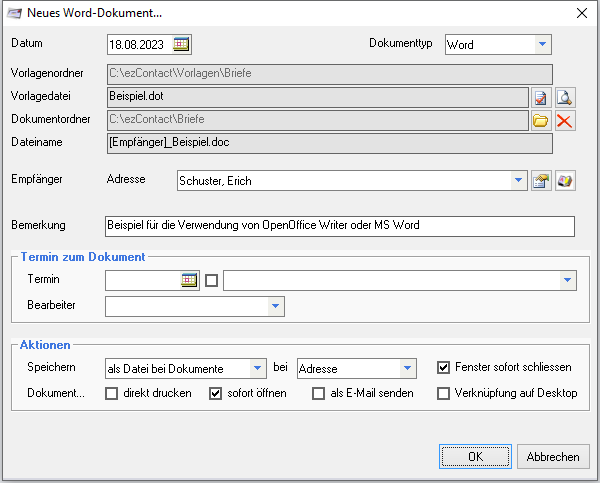Open the Termin calendar picker icon
This screenshot has height=483, width=600.
point(189,280)
